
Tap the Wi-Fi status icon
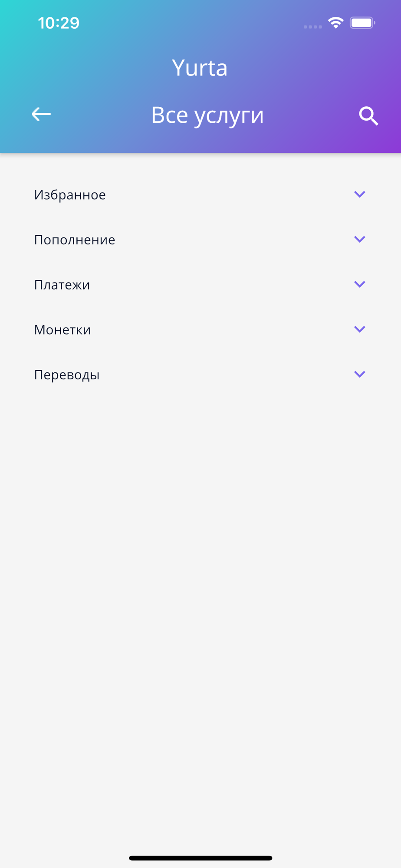point(335,23)
